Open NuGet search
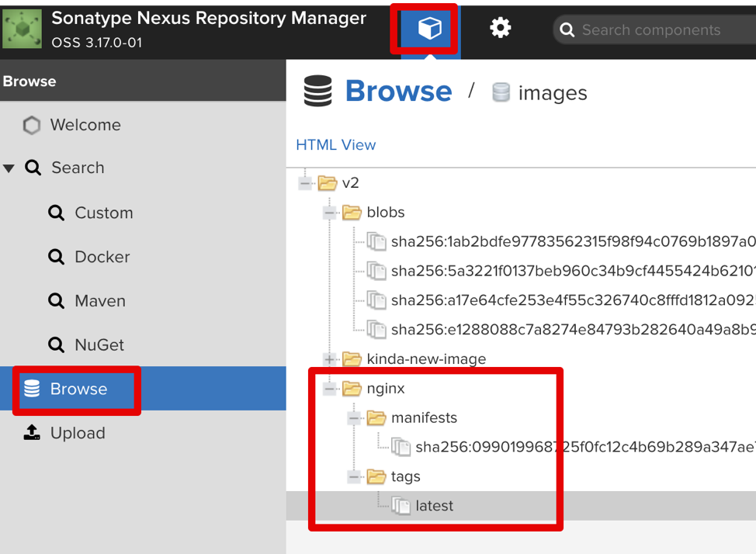This screenshot has height=554, width=756. pos(99,345)
